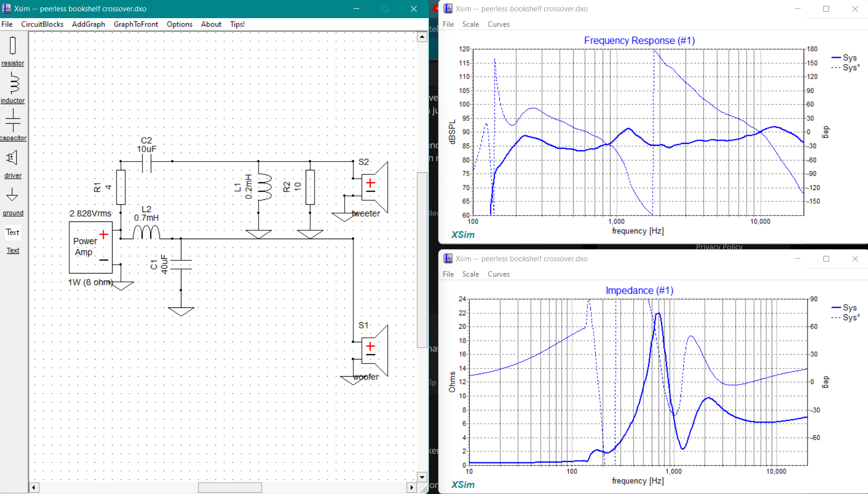This screenshot has height=494, width=868.
Task: Open the GraphToFront menu
Action: coord(136,24)
